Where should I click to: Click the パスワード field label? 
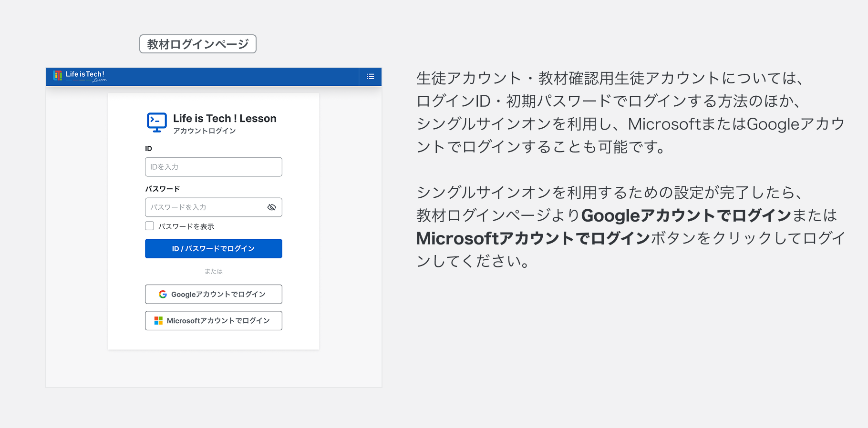(x=163, y=189)
